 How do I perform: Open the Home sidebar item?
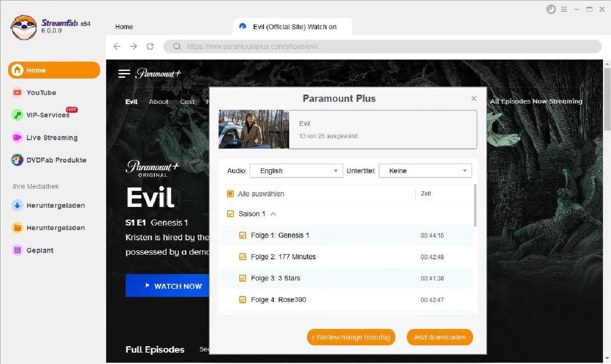click(x=54, y=70)
